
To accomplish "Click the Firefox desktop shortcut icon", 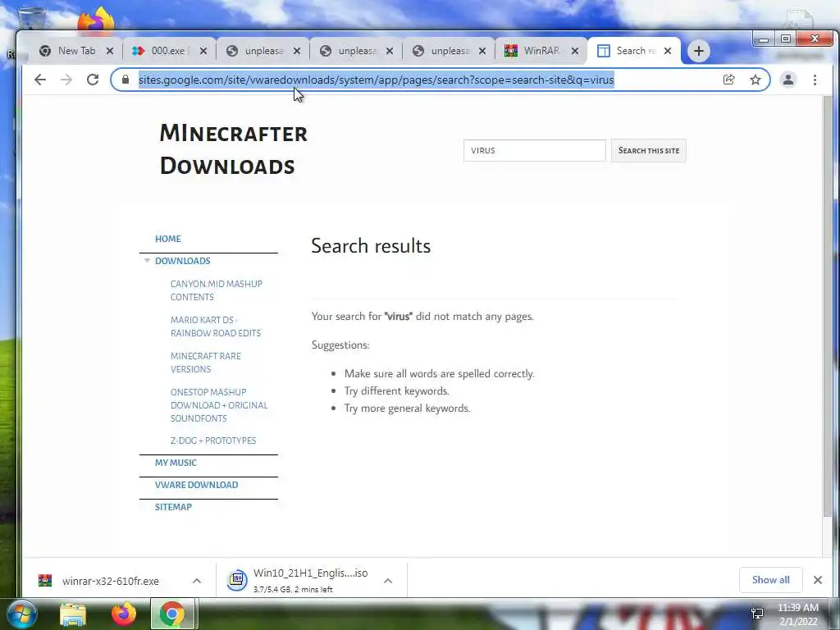I will (x=97, y=19).
